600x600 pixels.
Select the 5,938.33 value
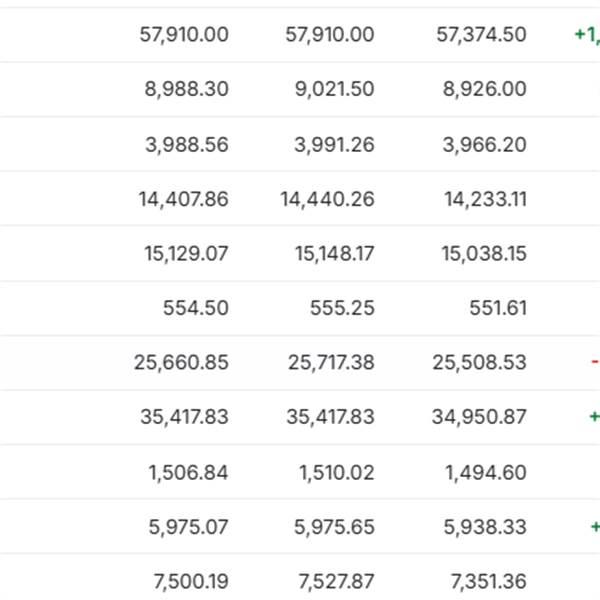484,527
